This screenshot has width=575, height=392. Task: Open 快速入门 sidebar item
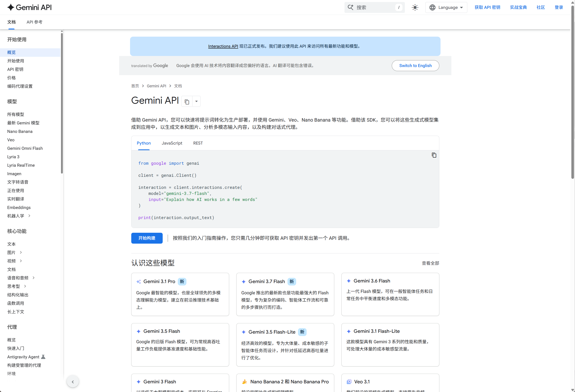click(16, 349)
